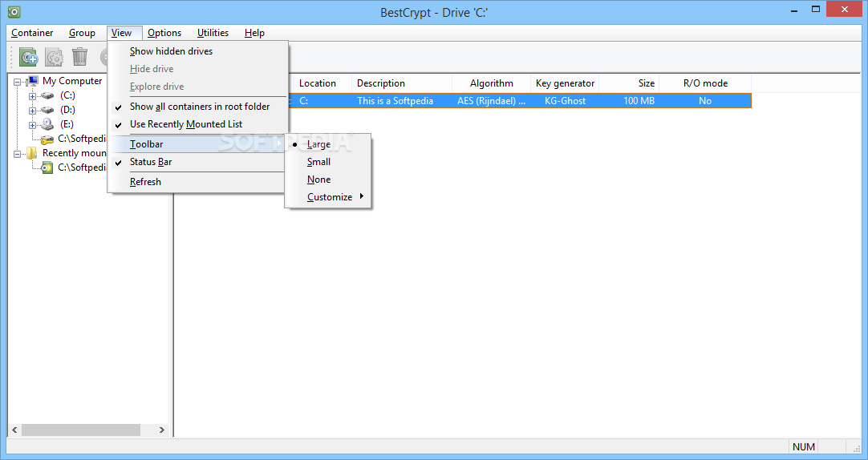Click 'This is a Softpedia' description cell
This screenshot has height=460, width=868.
point(402,101)
